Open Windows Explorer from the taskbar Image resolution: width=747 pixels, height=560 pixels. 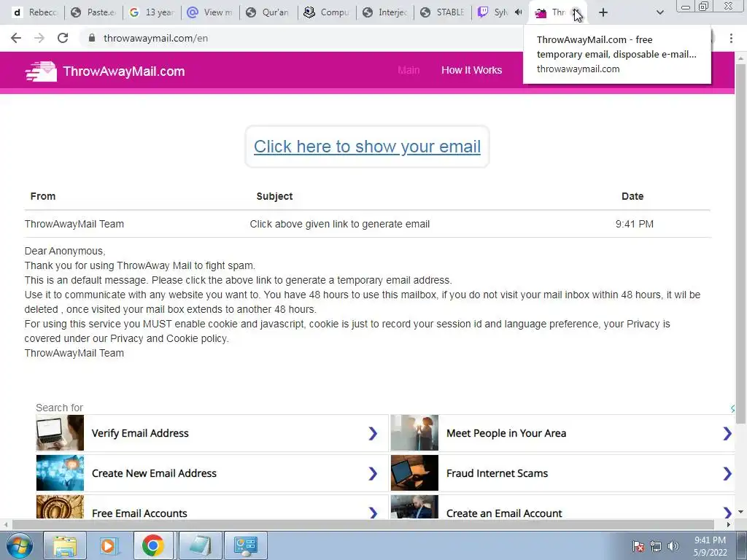coord(65,545)
